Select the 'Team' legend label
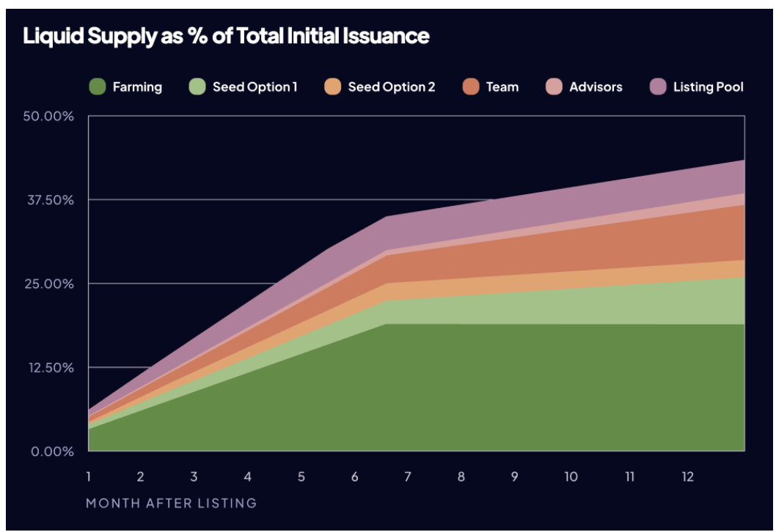 [x=502, y=87]
